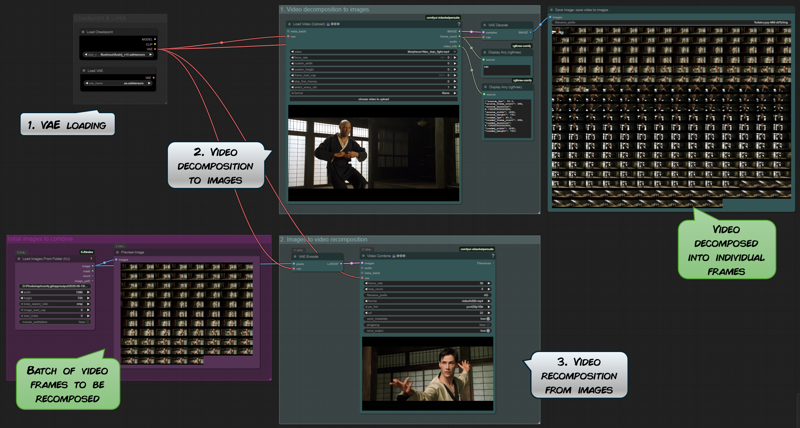Screen dimensions: 800x428
Task: Select group title '1. Video decomposition to images'
Action: (x=324, y=9)
